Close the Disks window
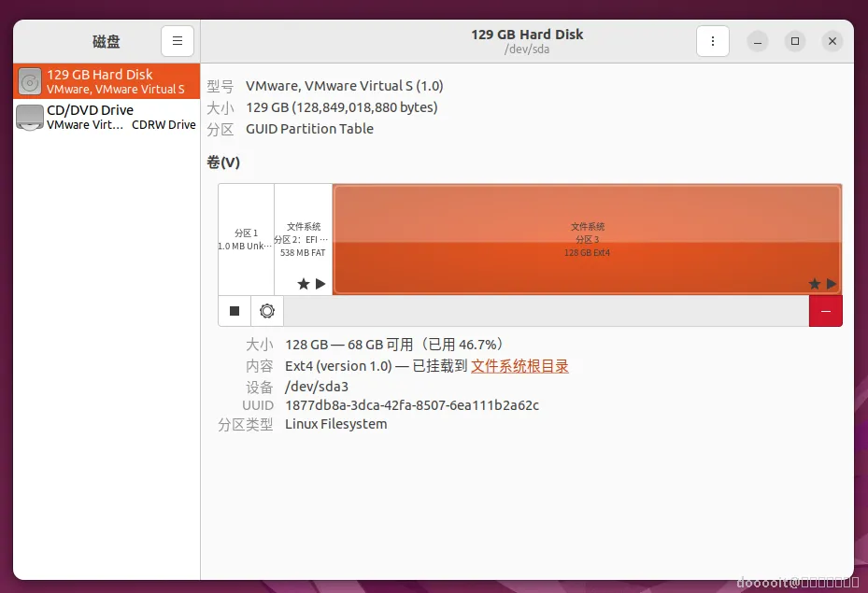868x593 pixels. point(832,41)
